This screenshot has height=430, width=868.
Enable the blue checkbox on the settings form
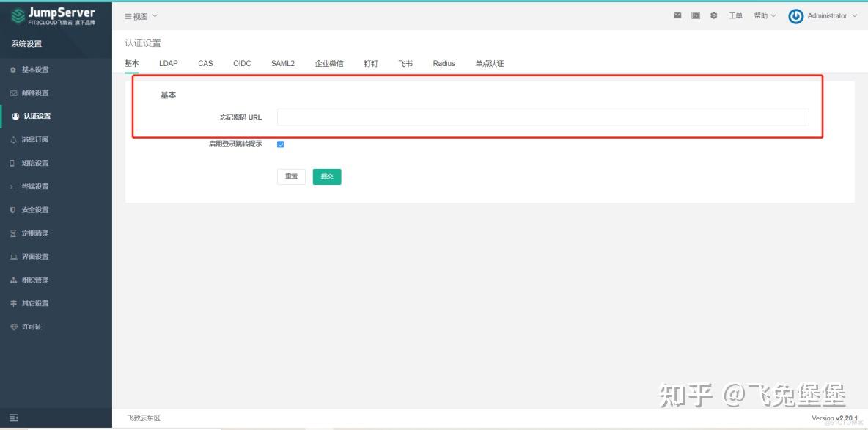pyautogui.click(x=279, y=145)
